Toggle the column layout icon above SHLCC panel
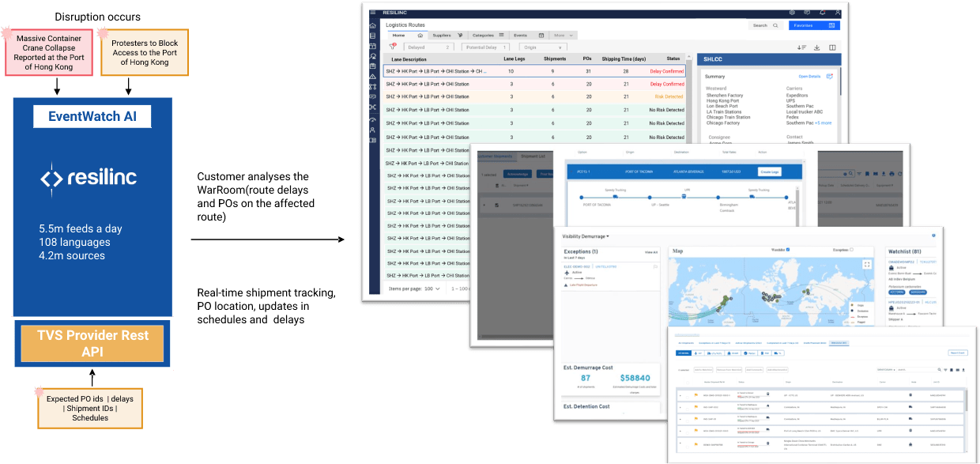Screen dimensions: 980x464 (x=832, y=47)
